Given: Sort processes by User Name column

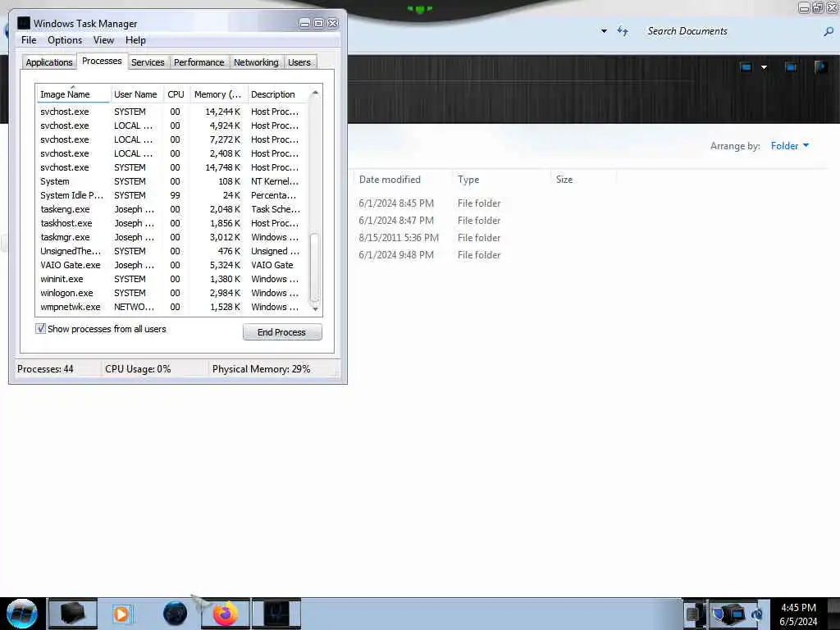Looking at the screenshot, I should click(x=137, y=94).
